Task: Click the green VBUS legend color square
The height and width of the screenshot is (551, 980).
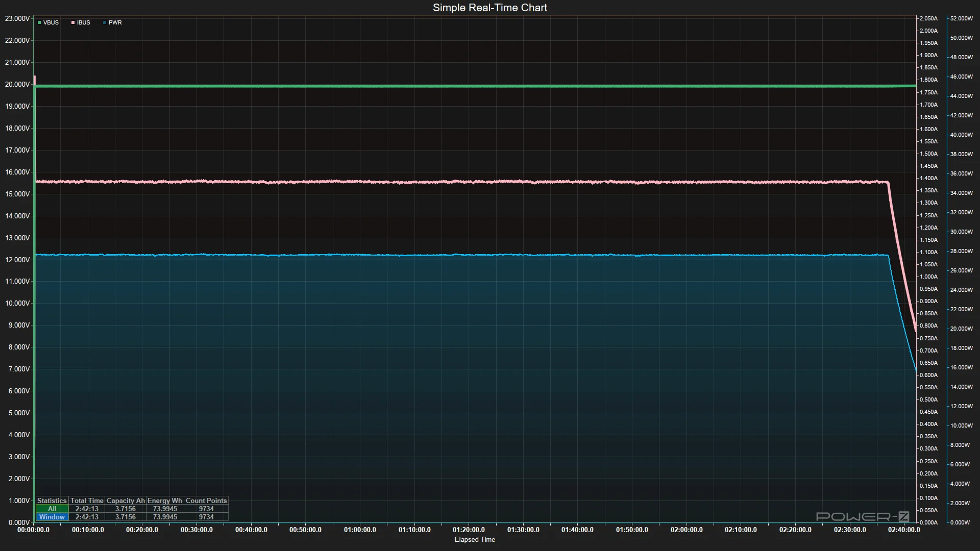Action: [39, 22]
